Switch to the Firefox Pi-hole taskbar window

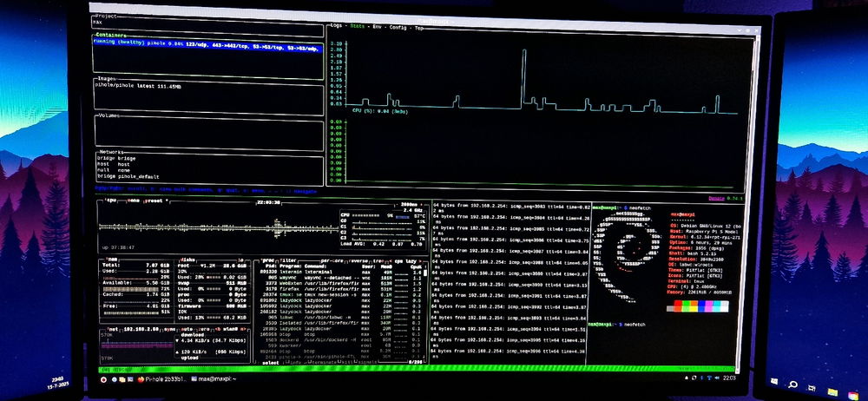[161, 379]
